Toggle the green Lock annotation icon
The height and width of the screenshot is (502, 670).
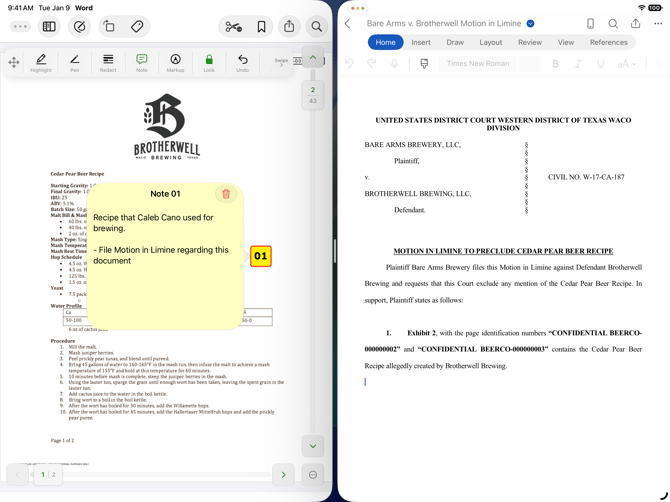click(x=209, y=63)
